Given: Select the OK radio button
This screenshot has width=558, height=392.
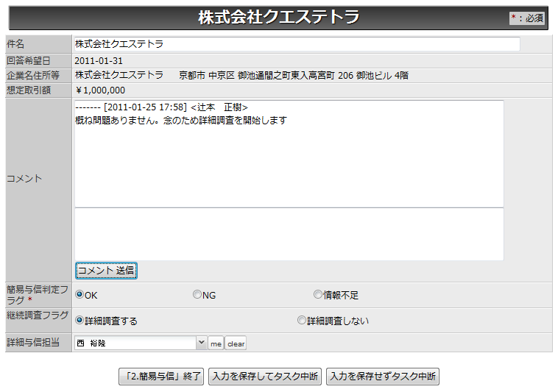Looking at the screenshot, I should pyautogui.click(x=80, y=295).
